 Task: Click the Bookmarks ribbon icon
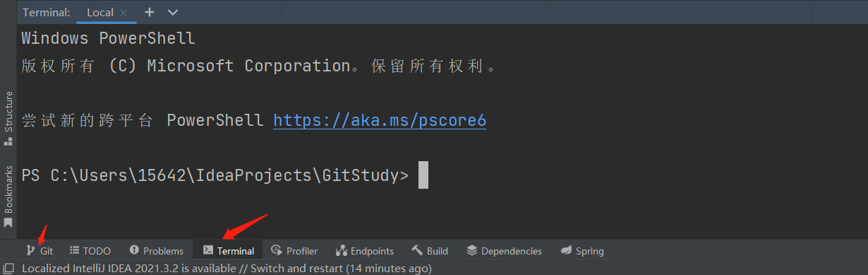(x=8, y=223)
